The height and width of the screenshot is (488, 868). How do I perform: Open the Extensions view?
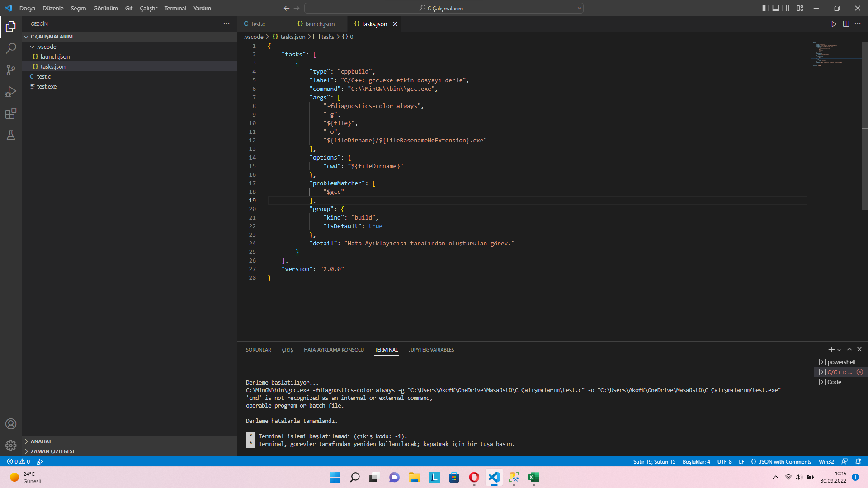(x=11, y=113)
